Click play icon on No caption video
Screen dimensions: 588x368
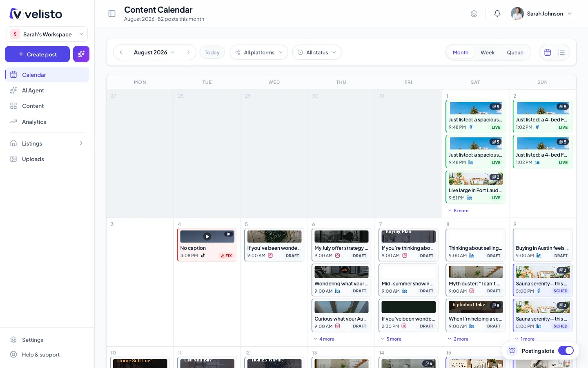[x=207, y=236]
